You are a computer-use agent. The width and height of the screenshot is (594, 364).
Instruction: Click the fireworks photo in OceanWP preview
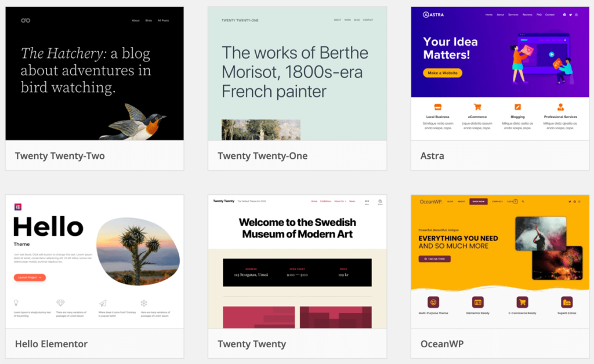click(x=557, y=263)
